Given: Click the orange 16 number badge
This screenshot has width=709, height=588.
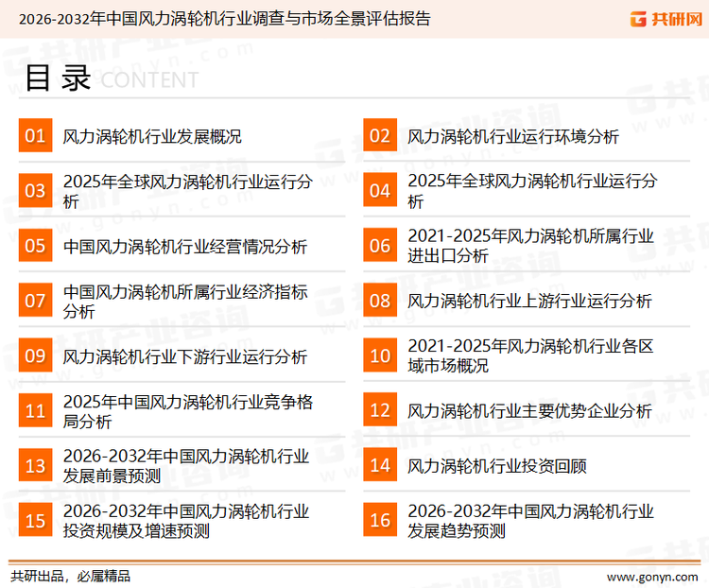Looking at the screenshot, I should (380, 520).
